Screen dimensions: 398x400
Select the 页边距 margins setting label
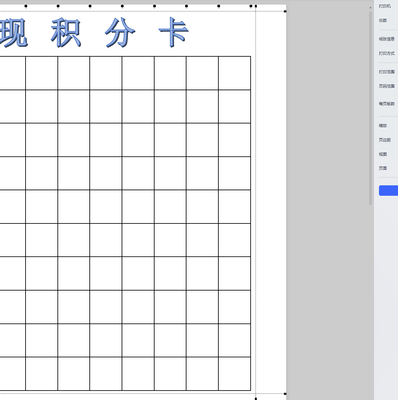(384, 140)
